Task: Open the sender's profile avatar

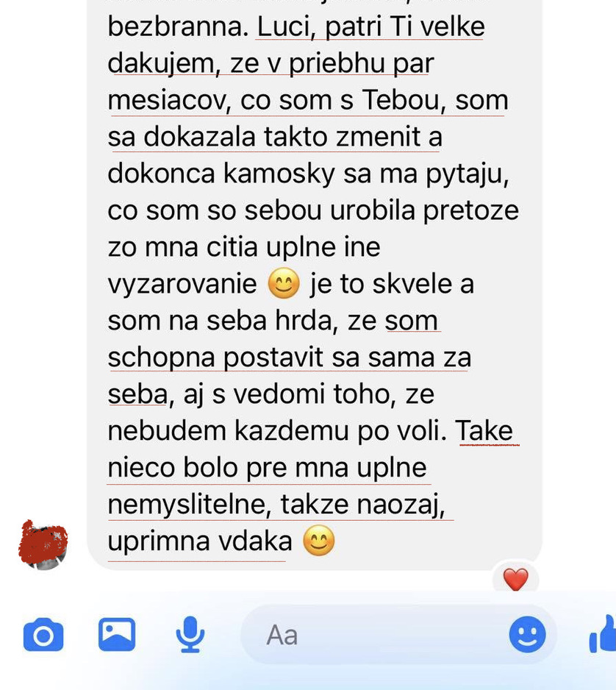Action: 43,545
